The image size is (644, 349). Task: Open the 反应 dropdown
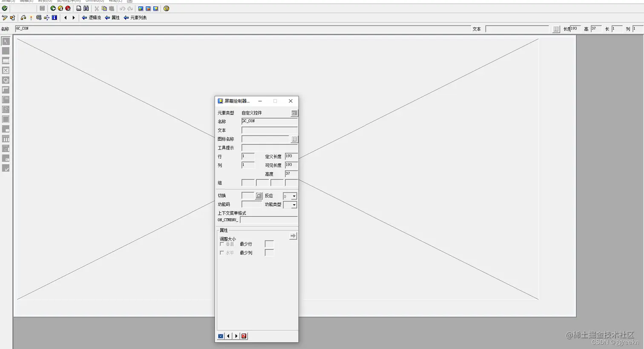(294, 196)
